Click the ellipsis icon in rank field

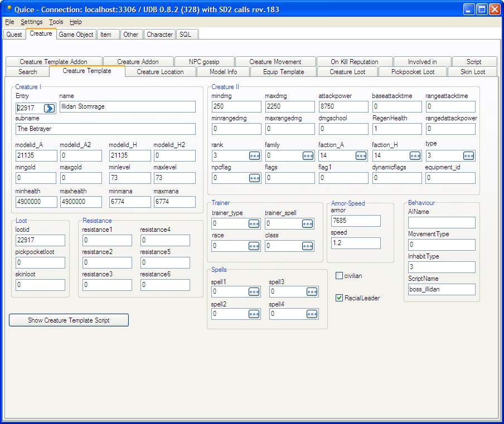254,156
